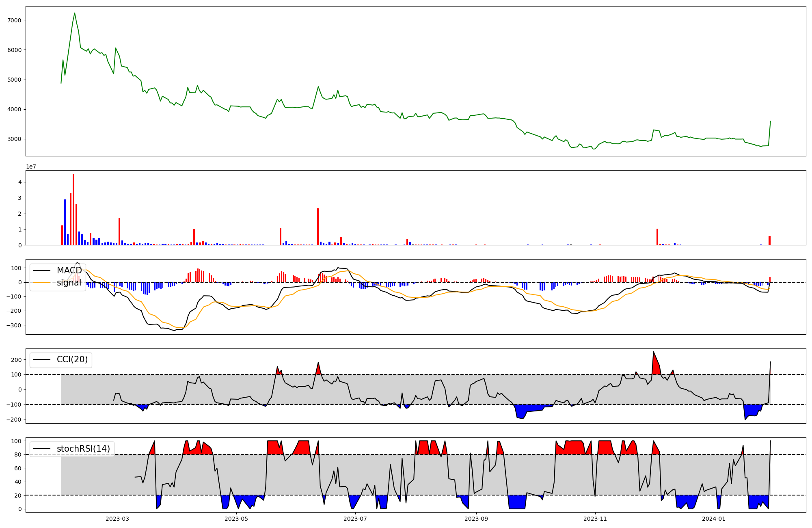This screenshot has width=812, height=528.
Task: Click the price chart's highest peak
Action: pos(74,13)
